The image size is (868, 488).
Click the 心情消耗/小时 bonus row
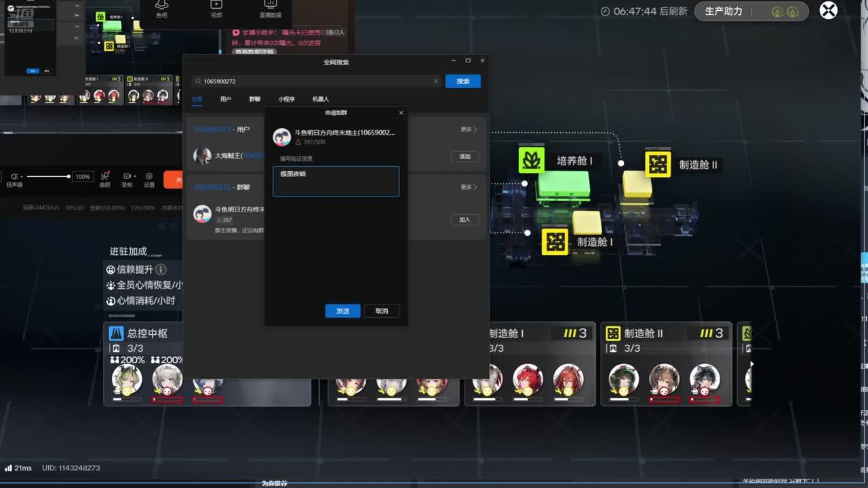(x=140, y=301)
